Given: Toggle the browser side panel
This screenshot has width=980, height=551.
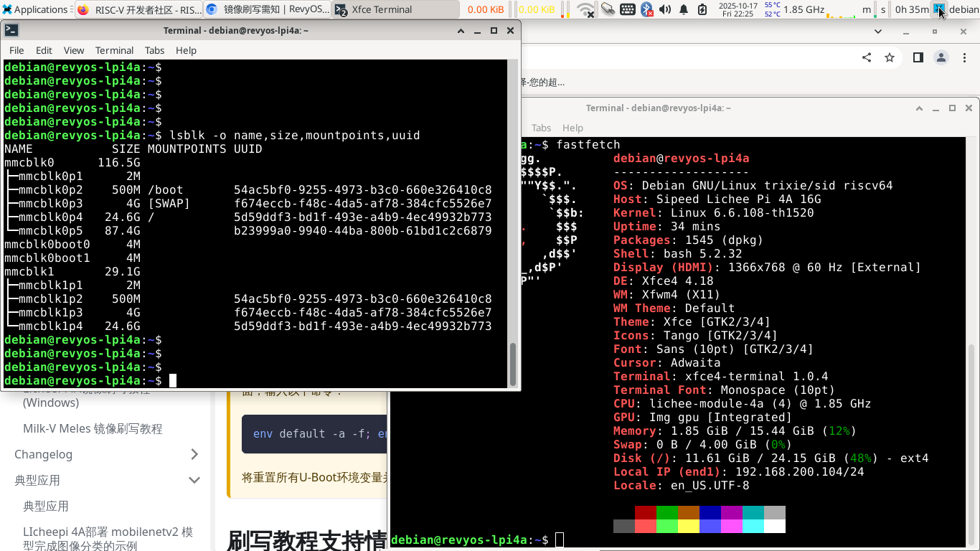Looking at the screenshot, I should (x=918, y=57).
